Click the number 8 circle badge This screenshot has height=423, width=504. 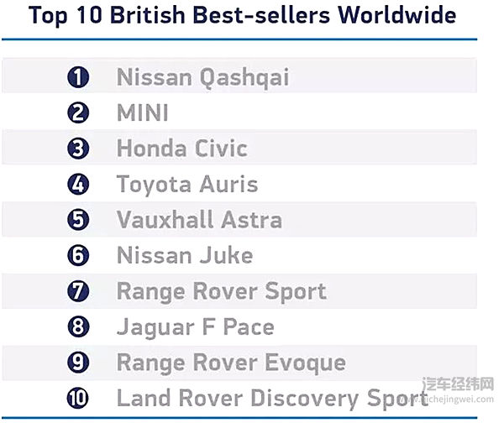(x=78, y=326)
